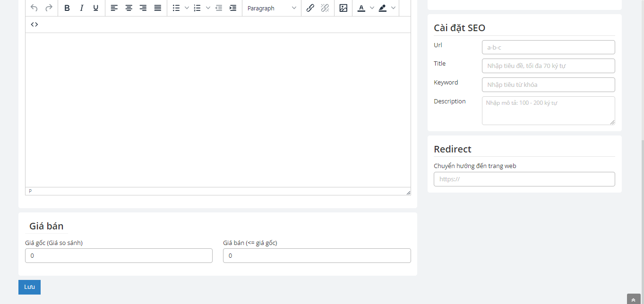
Task: Focus the SEO Url input field
Action: coord(548,47)
